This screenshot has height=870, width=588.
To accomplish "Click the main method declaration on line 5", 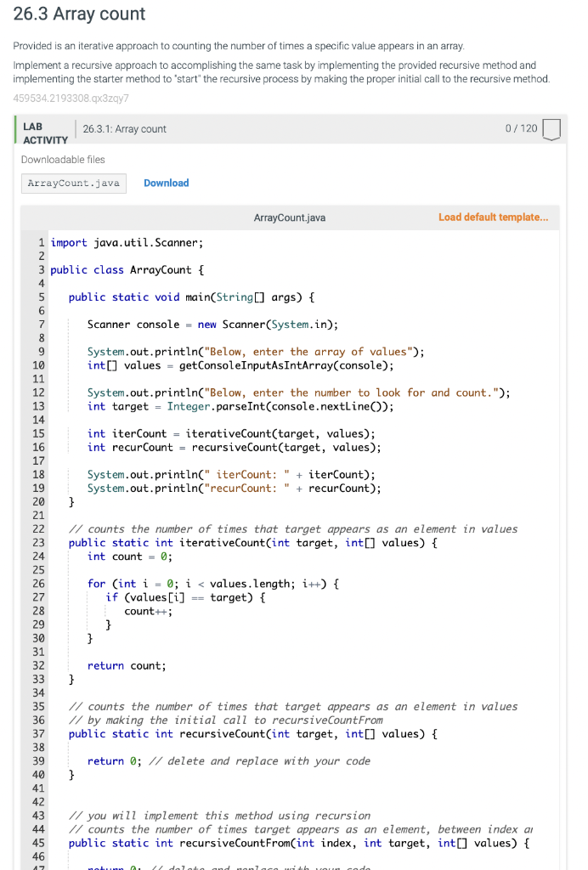I will 191,297.
